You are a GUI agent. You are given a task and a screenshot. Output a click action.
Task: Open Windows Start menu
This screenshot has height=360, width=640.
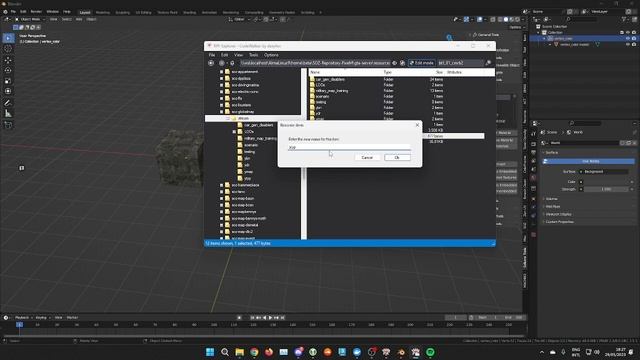[210, 352]
